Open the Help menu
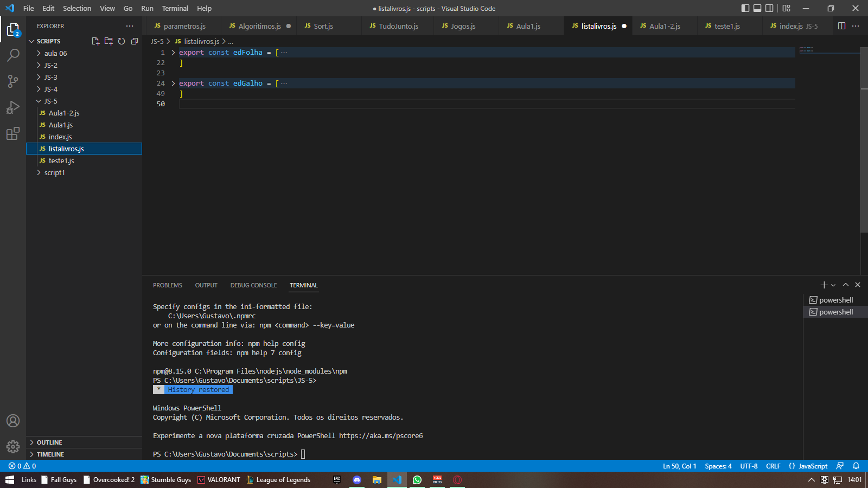The image size is (868, 488). tap(204, 8)
